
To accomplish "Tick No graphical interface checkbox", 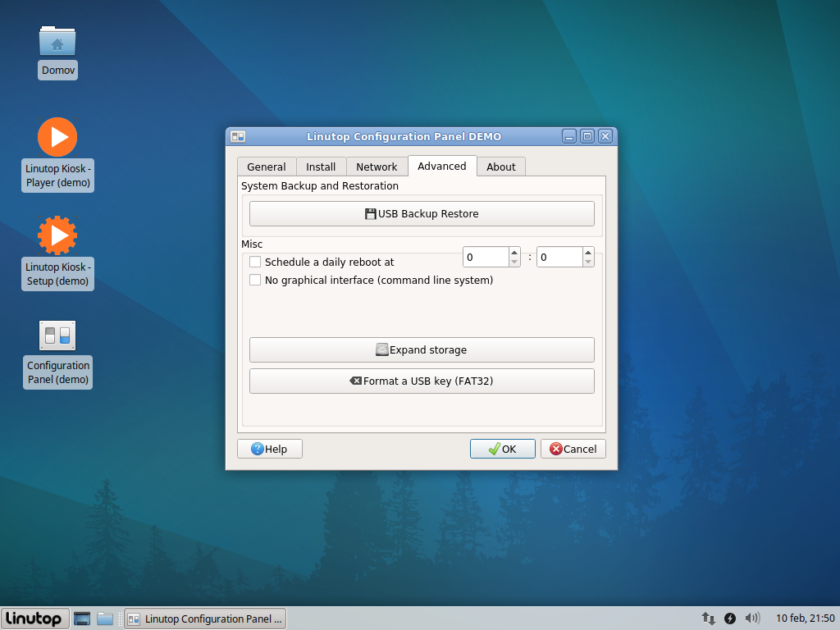I will (x=255, y=281).
